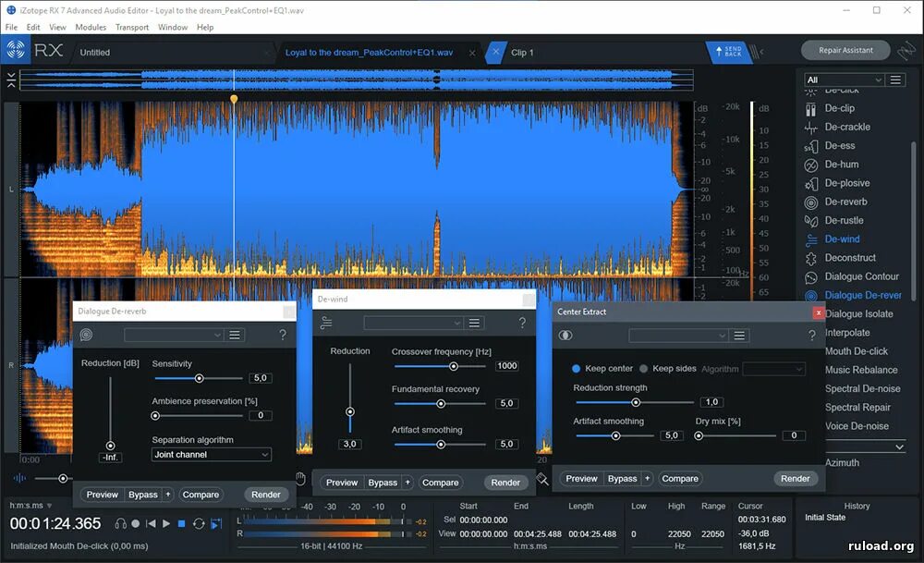Select Keep sides radio option

tap(643, 369)
